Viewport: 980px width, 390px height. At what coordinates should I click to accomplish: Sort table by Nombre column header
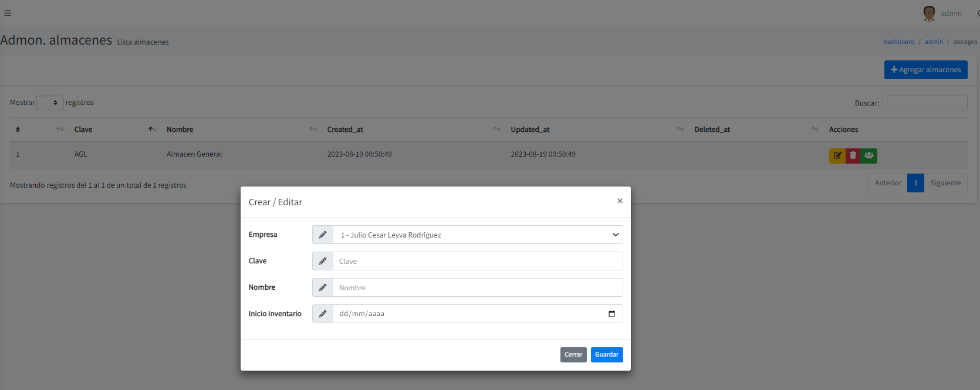coord(180,130)
